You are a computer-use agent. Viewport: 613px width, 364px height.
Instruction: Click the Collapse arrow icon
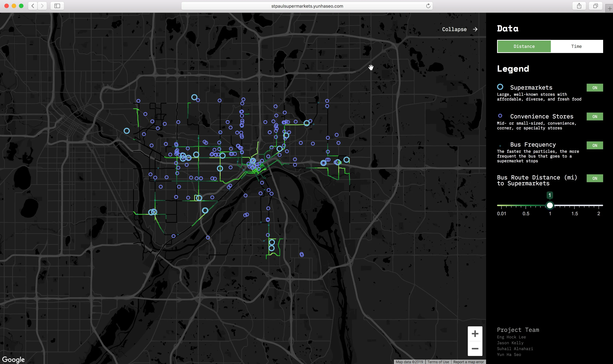475,29
